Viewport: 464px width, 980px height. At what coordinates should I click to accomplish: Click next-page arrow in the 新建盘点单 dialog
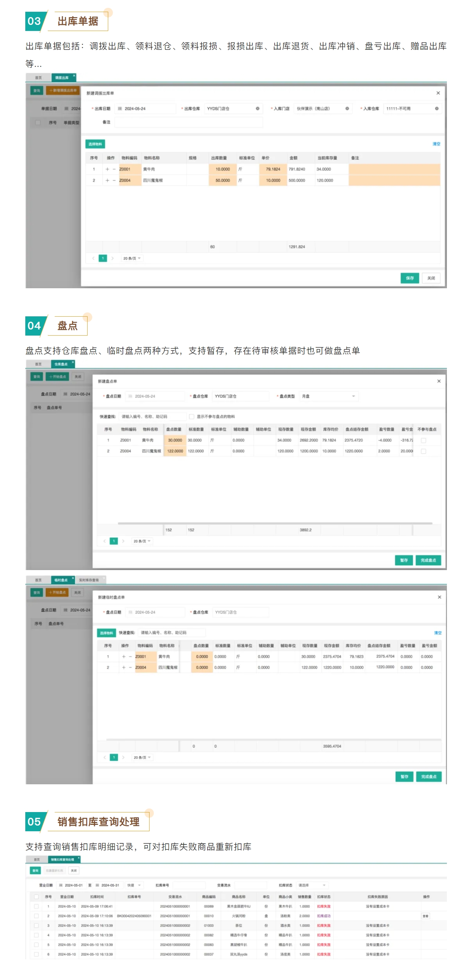click(123, 541)
